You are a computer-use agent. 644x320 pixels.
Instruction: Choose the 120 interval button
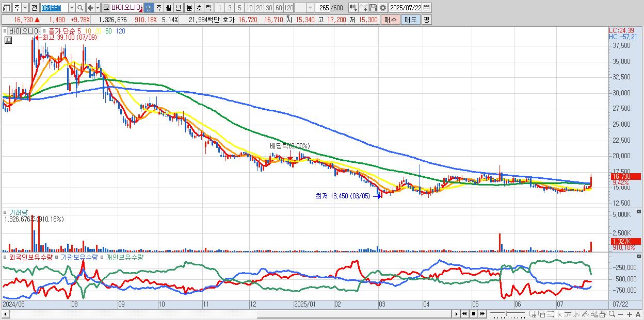pos(288,8)
